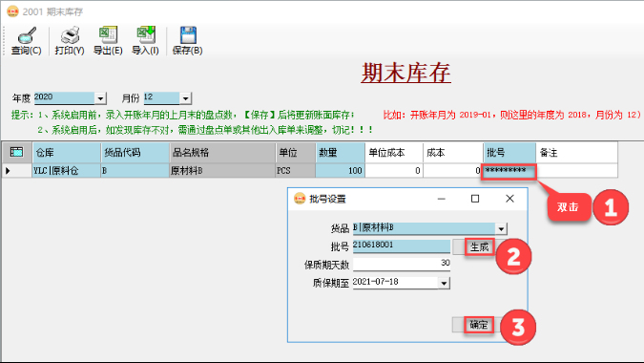Open the 年度 year dropdown
This screenshot has width=644, height=363.
(100, 98)
